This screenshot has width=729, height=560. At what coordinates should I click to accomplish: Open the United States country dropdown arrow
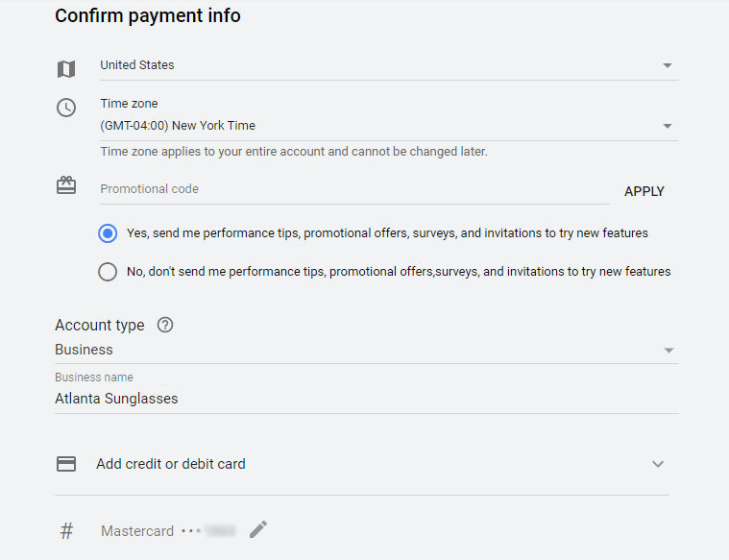667,66
